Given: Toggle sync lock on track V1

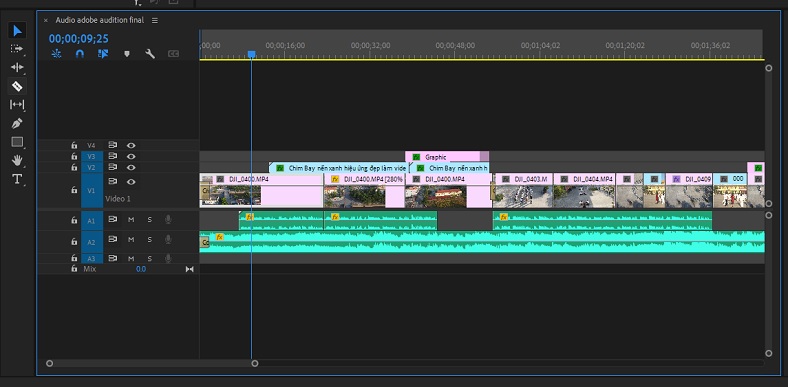Looking at the screenshot, I should point(113,181).
